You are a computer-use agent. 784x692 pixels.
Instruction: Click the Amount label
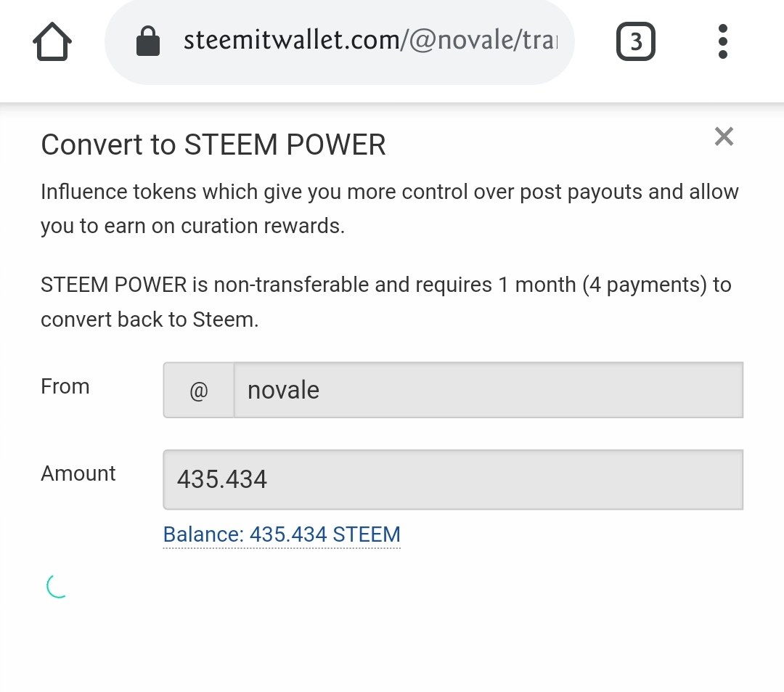coord(78,473)
